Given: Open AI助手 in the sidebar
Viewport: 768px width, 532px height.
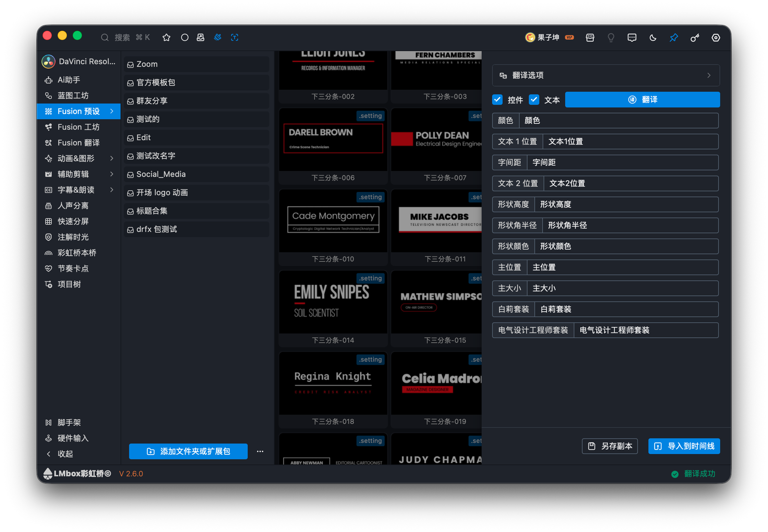Looking at the screenshot, I should coord(79,80).
